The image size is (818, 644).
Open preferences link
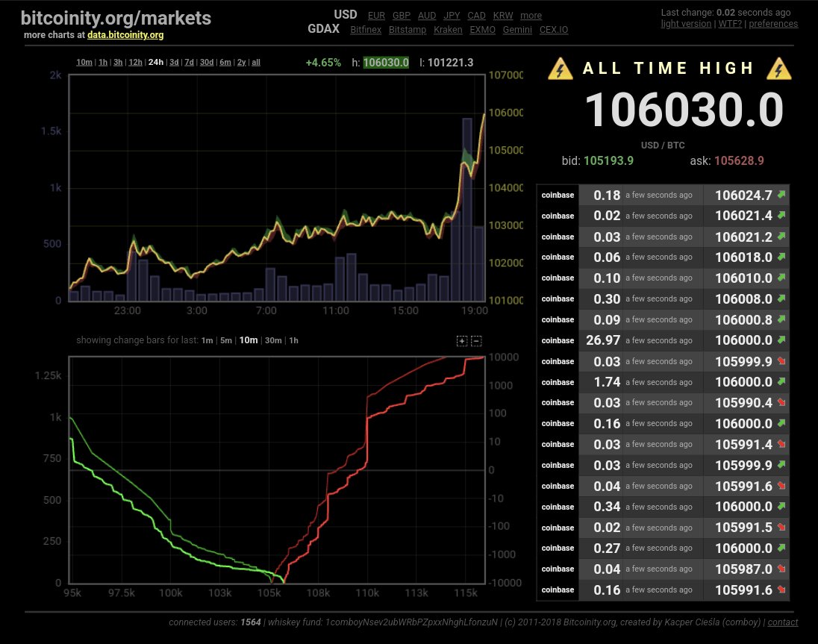point(773,24)
